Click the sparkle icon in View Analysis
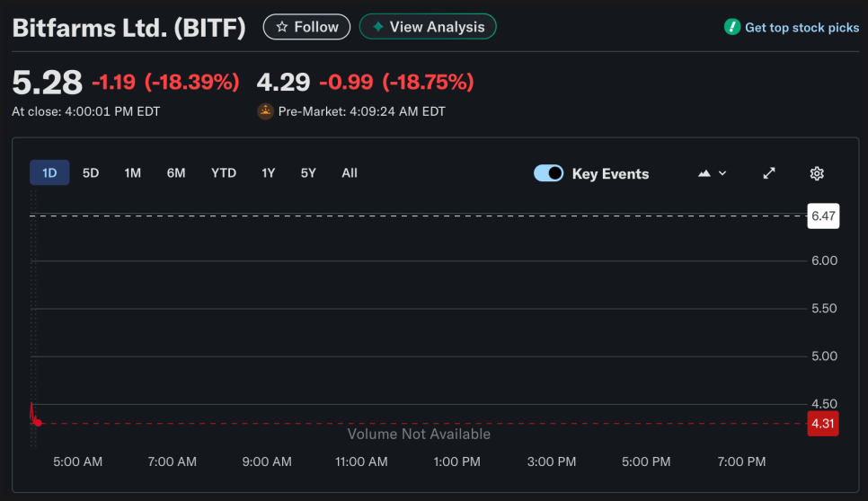868x501 pixels. [x=378, y=27]
